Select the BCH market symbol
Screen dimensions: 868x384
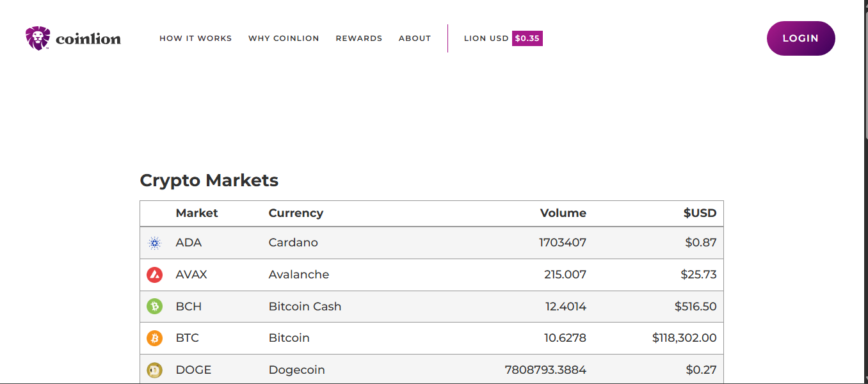click(189, 307)
